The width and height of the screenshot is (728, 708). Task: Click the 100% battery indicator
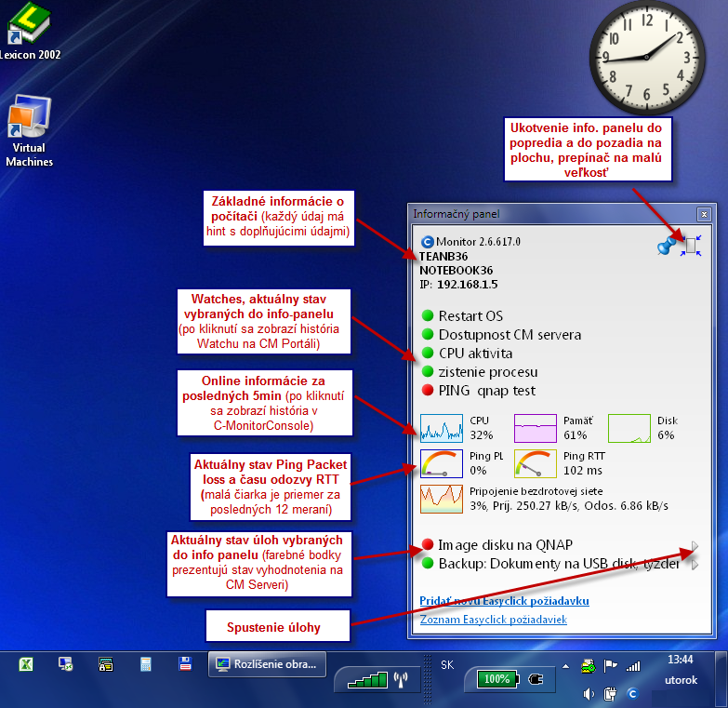(497, 679)
